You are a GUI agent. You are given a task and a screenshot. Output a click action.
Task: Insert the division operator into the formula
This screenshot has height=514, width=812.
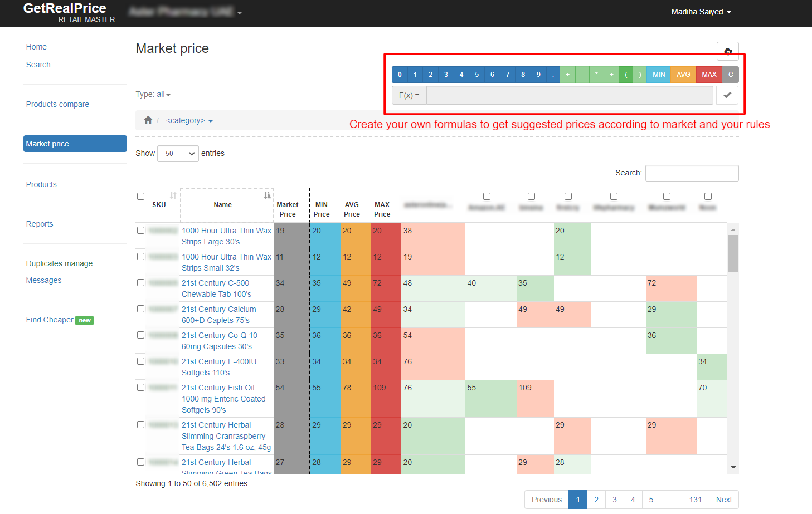click(x=611, y=75)
